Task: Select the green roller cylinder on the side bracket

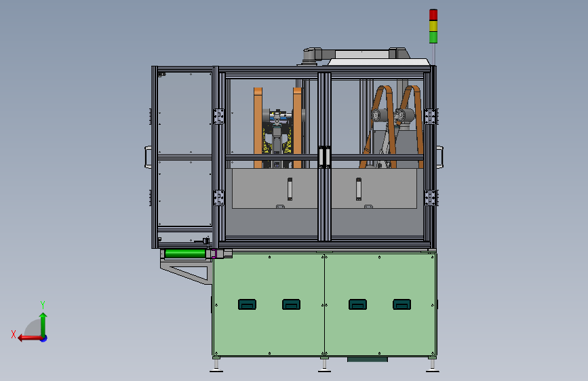Action: pyautogui.click(x=185, y=254)
